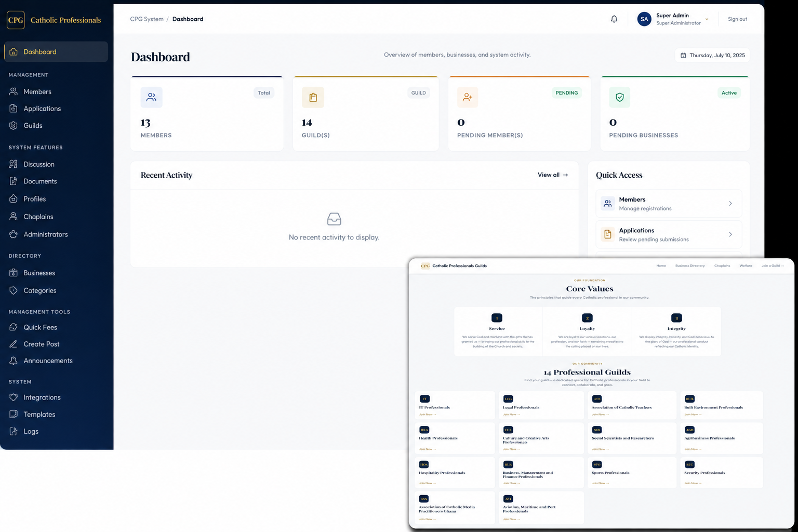The height and width of the screenshot is (532, 798).
Task: Click the SEC badge on Security Professionals card
Action: 689,464
